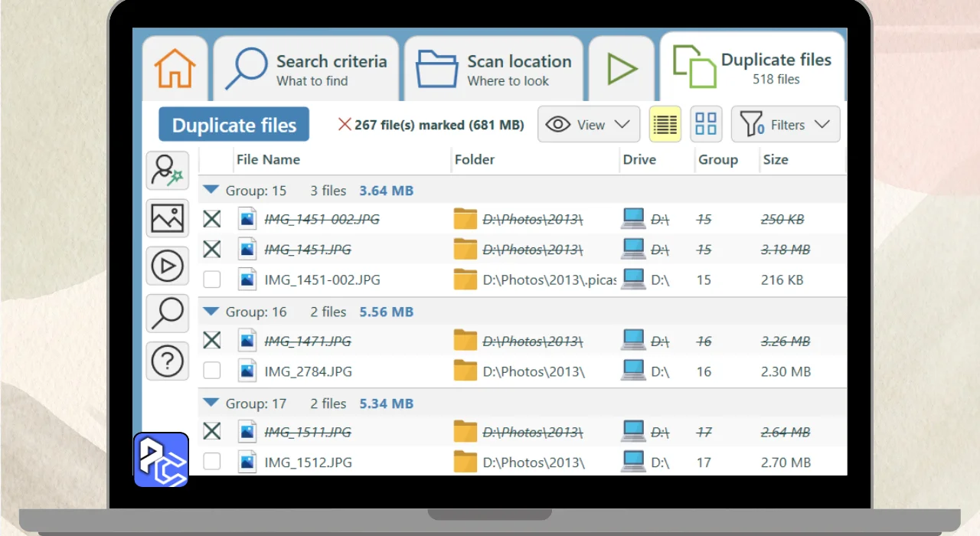Switch to the Search criteria tab
This screenshot has width=980, height=536.
click(x=306, y=69)
